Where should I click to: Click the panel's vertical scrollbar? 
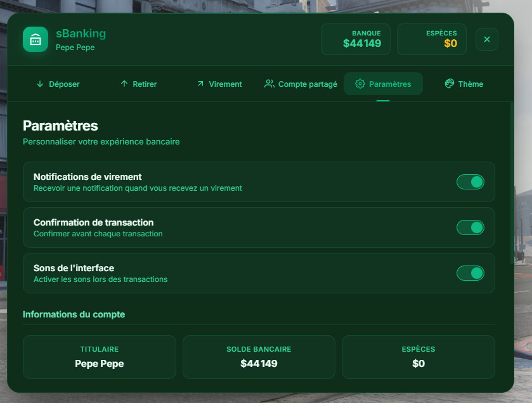pyautogui.click(x=512, y=183)
